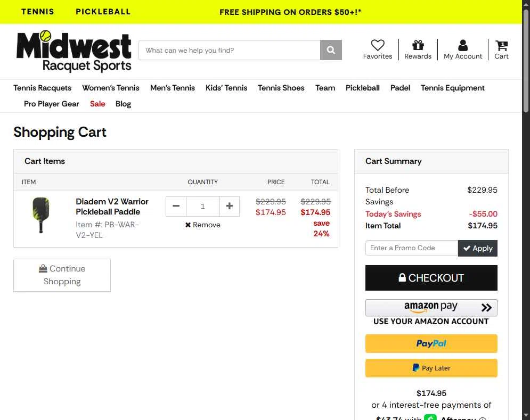Screen dimensions: 530x420
Task: Pay with PayPal button
Action: (431, 344)
